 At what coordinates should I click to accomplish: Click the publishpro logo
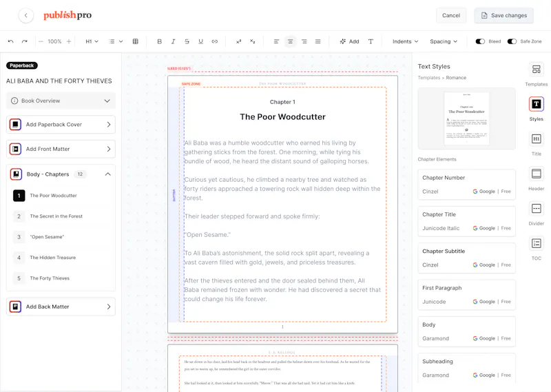point(67,15)
